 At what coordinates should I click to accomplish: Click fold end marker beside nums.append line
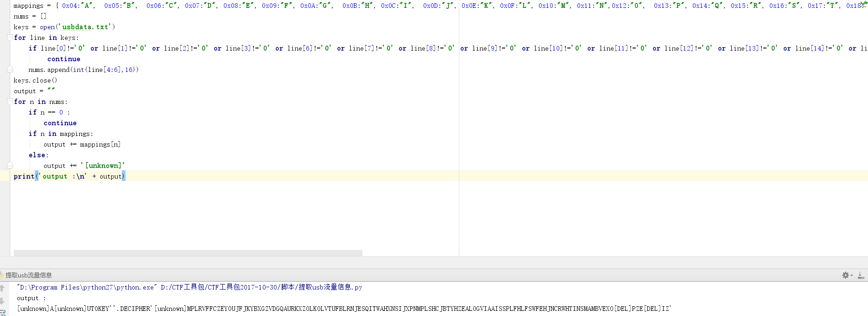pyautogui.click(x=10, y=70)
